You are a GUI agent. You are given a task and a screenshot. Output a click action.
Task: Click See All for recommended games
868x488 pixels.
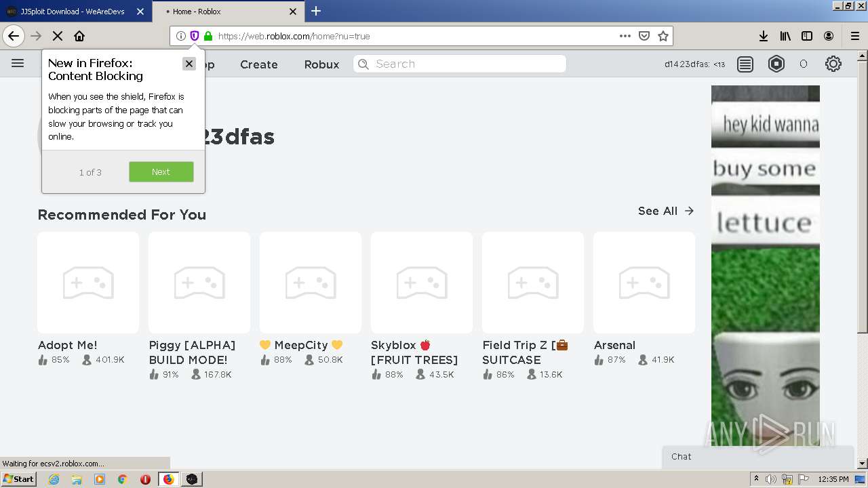[666, 211]
